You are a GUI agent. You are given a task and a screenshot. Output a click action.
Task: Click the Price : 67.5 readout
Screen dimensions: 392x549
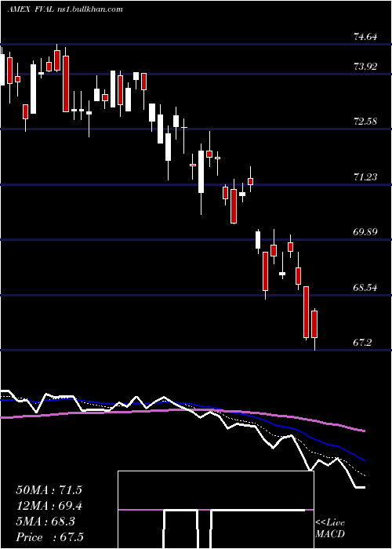point(49,537)
